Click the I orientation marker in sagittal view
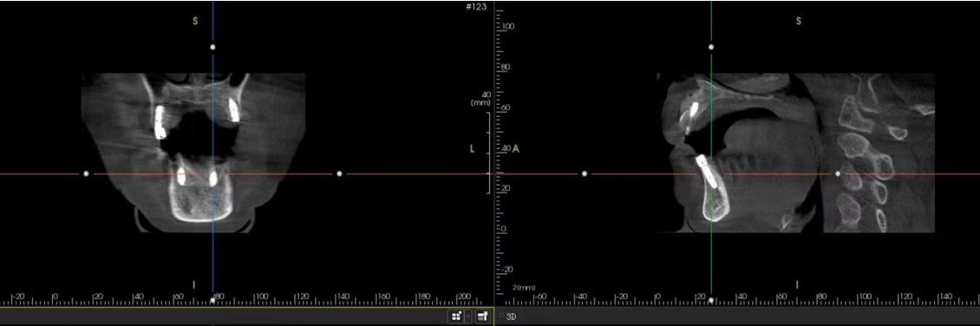The width and height of the screenshot is (980, 326). pyautogui.click(x=797, y=284)
